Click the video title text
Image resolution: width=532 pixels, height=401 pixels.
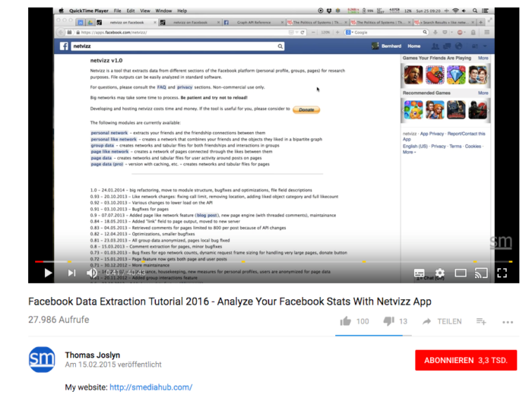point(230,302)
